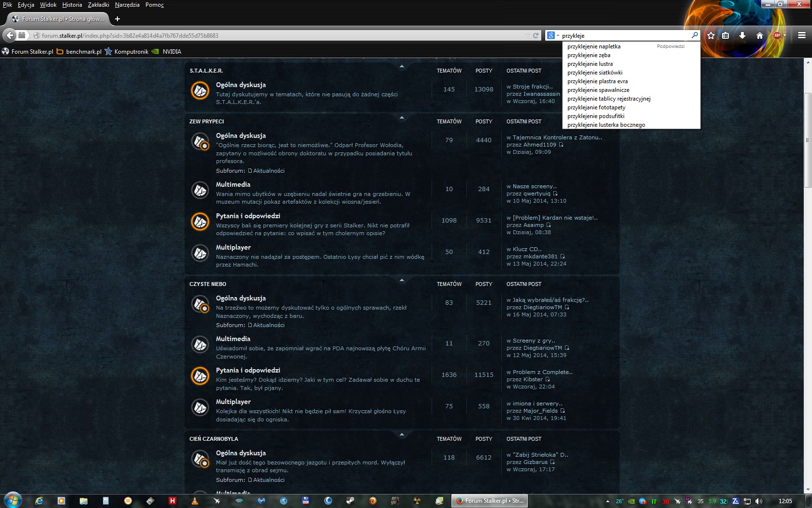The height and width of the screenshot is (508, 812).
Task: Select the Forum Stalker.pl browser tab
Action: pos(58,19)
